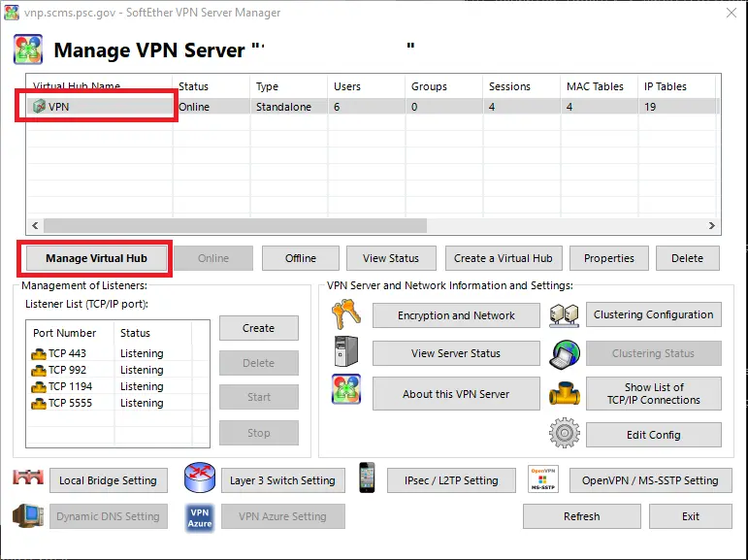Open Clustering Configuration
748x560 pixels.
pos(654,314)
